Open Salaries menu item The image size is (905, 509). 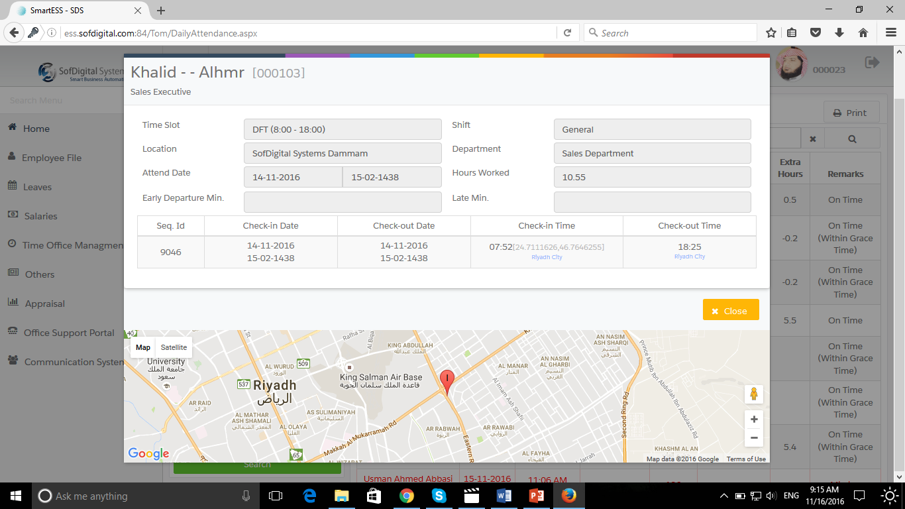(40, 216)
